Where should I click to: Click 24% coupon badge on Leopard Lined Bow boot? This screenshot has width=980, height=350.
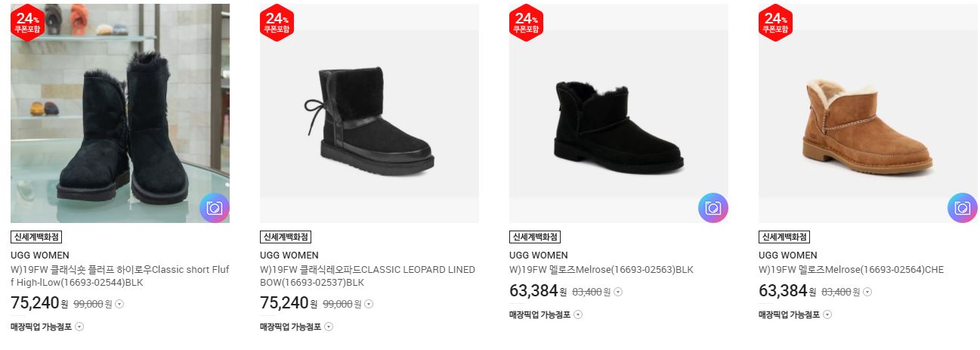coord(276,23)
